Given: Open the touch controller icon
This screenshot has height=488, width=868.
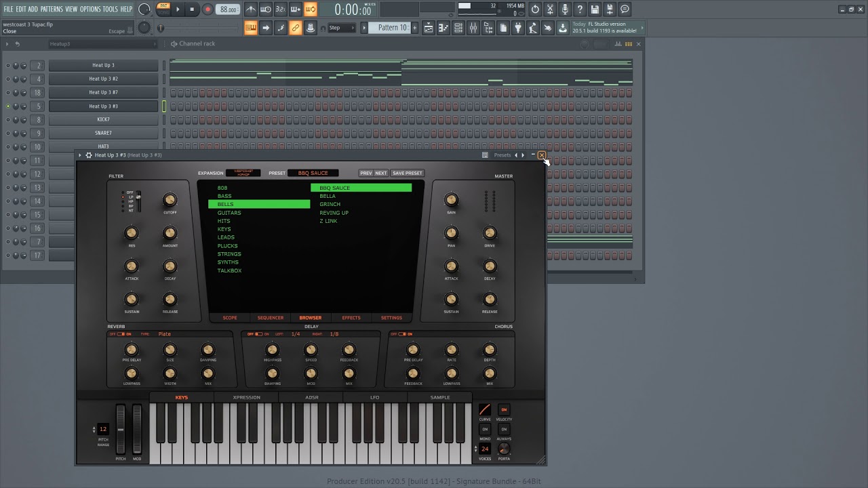Looking at the screenshot, I should pos(548,28).
